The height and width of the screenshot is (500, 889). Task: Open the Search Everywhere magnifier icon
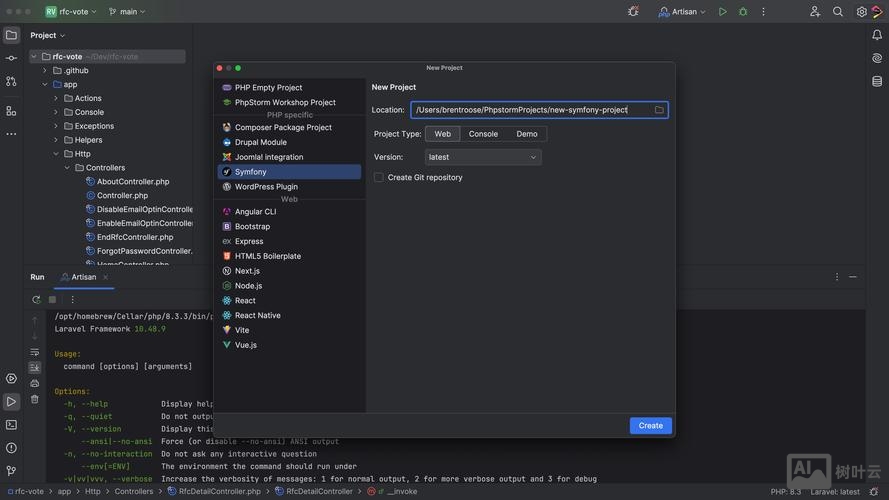(838, 12)
